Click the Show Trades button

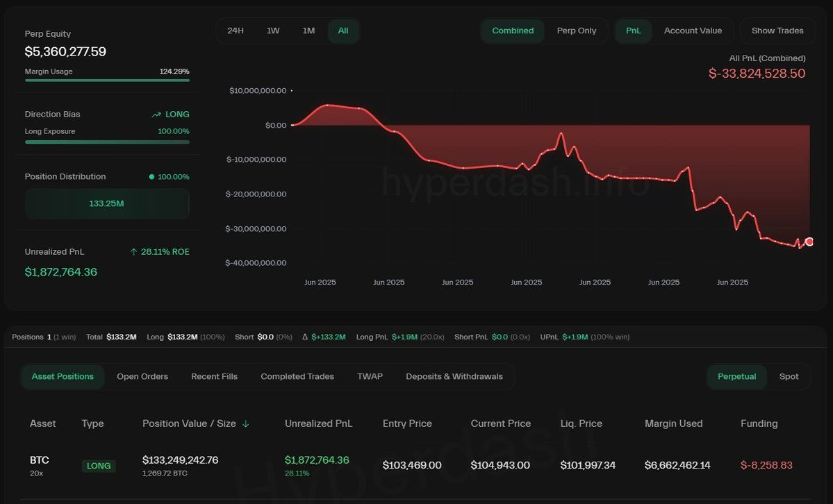pyautogui.click(x=777, y=31)
